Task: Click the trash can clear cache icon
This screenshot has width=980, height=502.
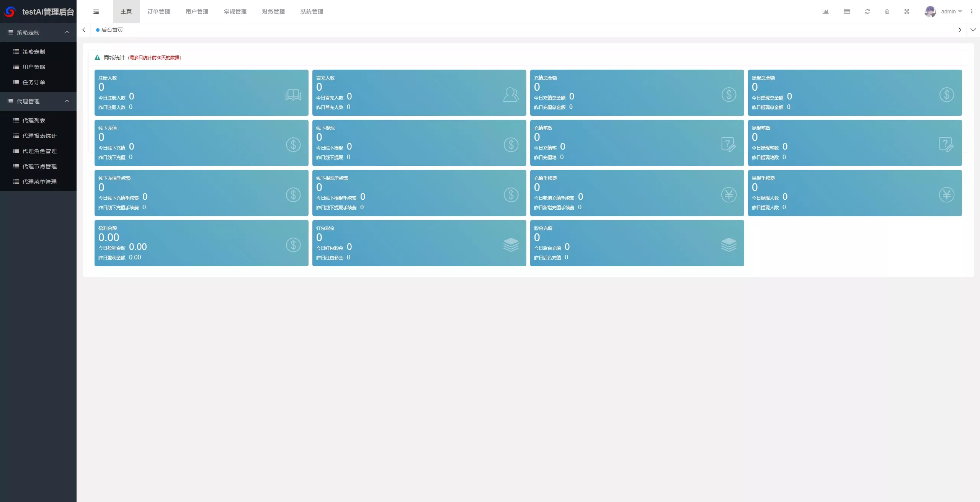Action: [887, 11]
